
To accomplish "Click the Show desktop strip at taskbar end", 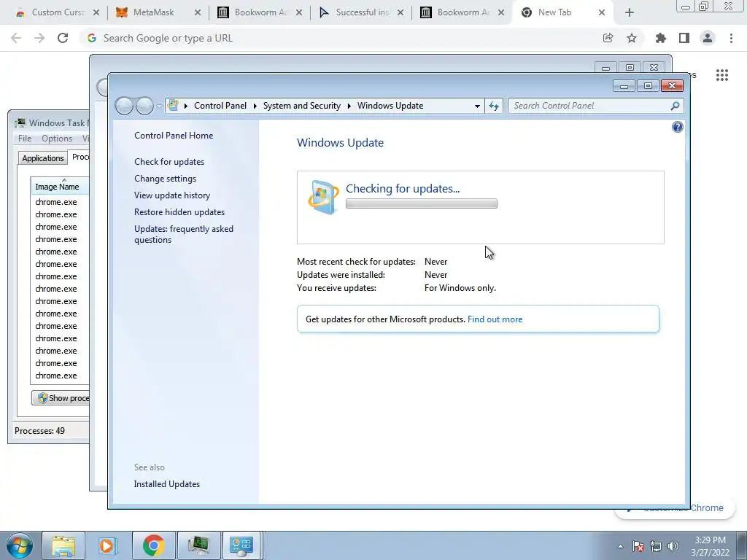I will point(741,545).
